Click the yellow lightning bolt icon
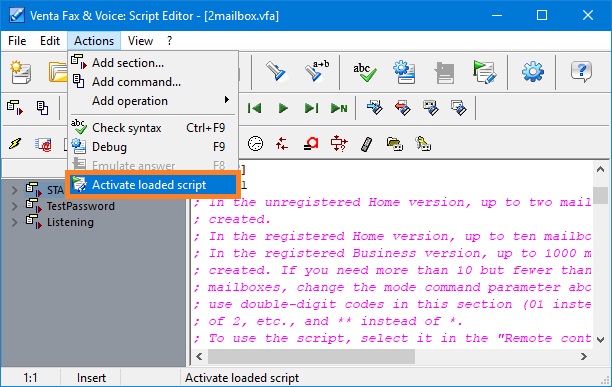Screen dimensions: 612x387 pyautogui.click(x=15, y=144)
